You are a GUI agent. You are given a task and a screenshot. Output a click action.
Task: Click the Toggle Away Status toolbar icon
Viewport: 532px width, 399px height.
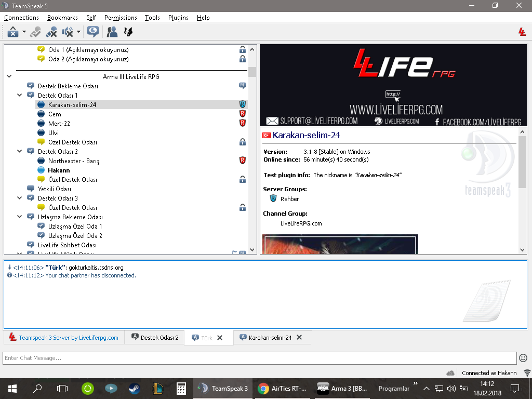[x=35, y=32]
